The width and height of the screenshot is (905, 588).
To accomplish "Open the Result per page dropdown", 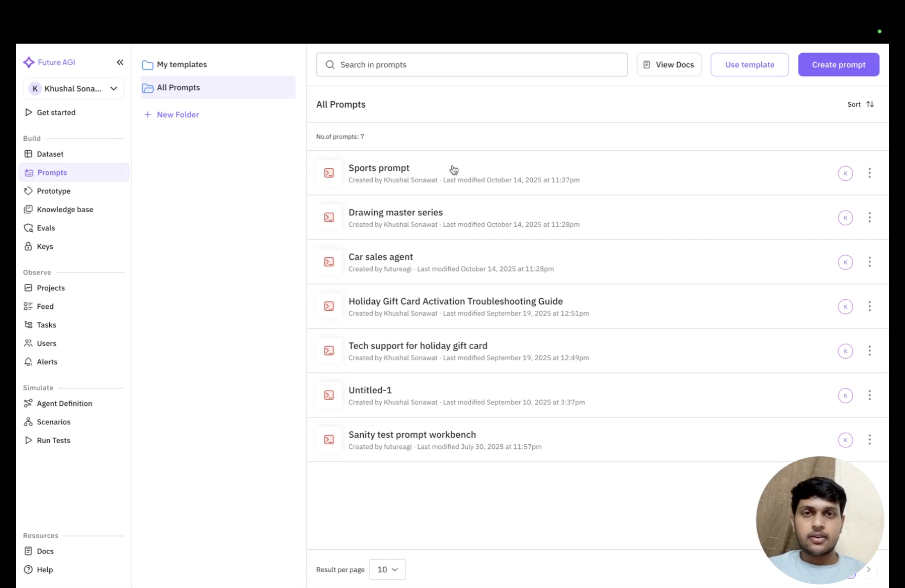I will pyautogui.click(x=387, y=569).
